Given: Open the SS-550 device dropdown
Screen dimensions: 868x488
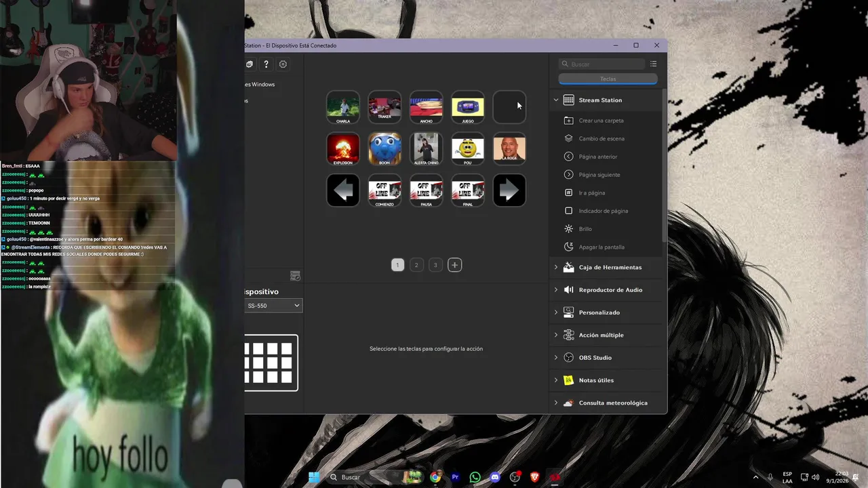Looking at the screenshot, I should pos(273,306).
